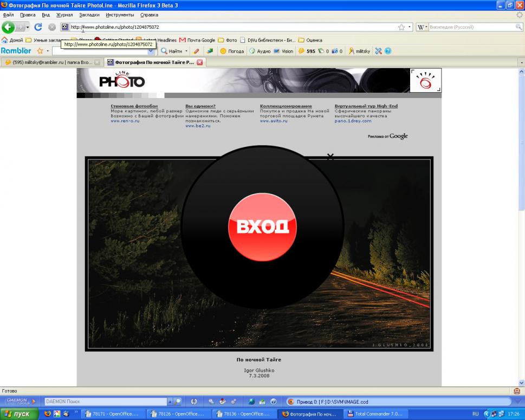
Task: Reload the page with the refresh icon
Action: (x=38, y=27)
